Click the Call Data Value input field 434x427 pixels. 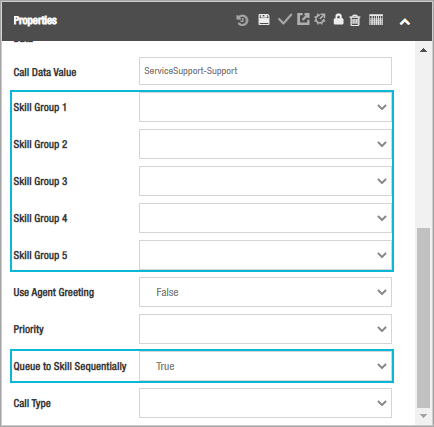point(265,71)
